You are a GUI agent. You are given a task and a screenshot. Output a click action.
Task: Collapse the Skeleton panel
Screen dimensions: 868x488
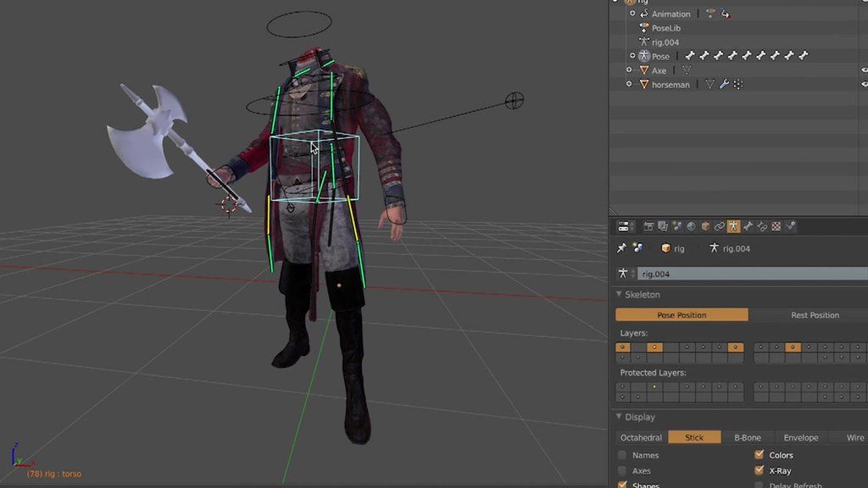coord(619,295)
